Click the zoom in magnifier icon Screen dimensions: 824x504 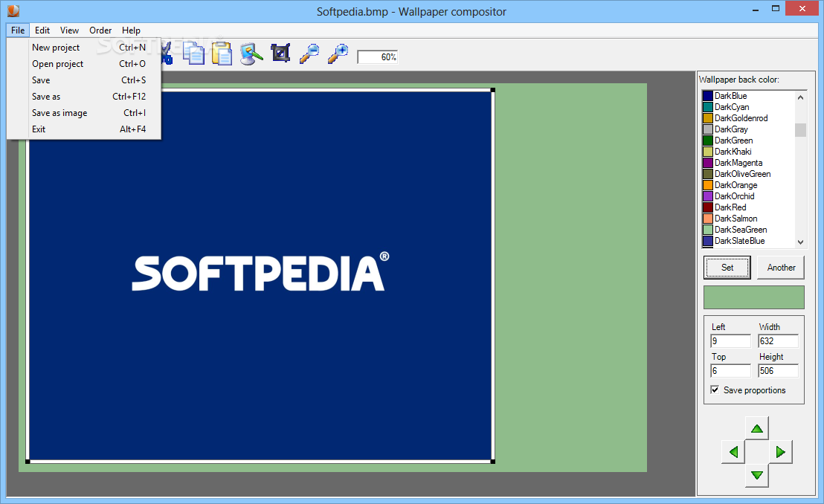click(338, 54)
